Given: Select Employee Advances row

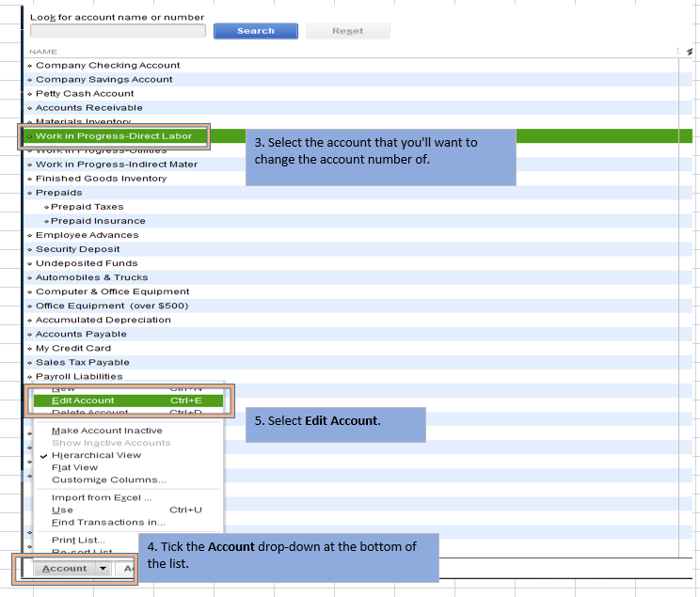Looking at the screenshot, I should [358, 235].
